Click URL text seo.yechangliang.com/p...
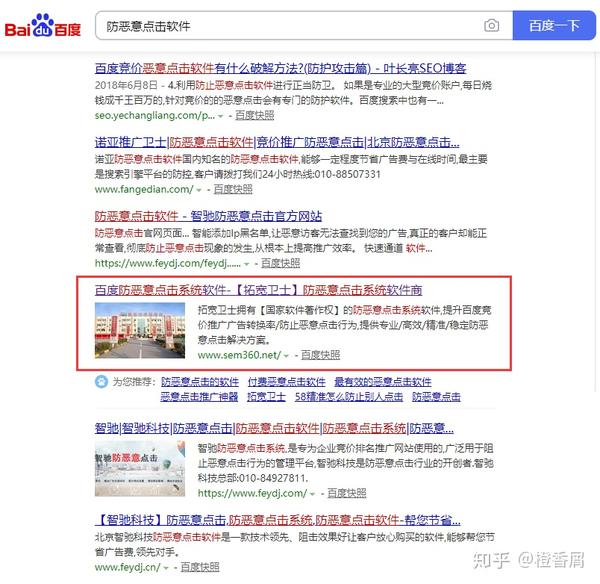This screenshot has width=600, height=584. click(x=155, y=116)
